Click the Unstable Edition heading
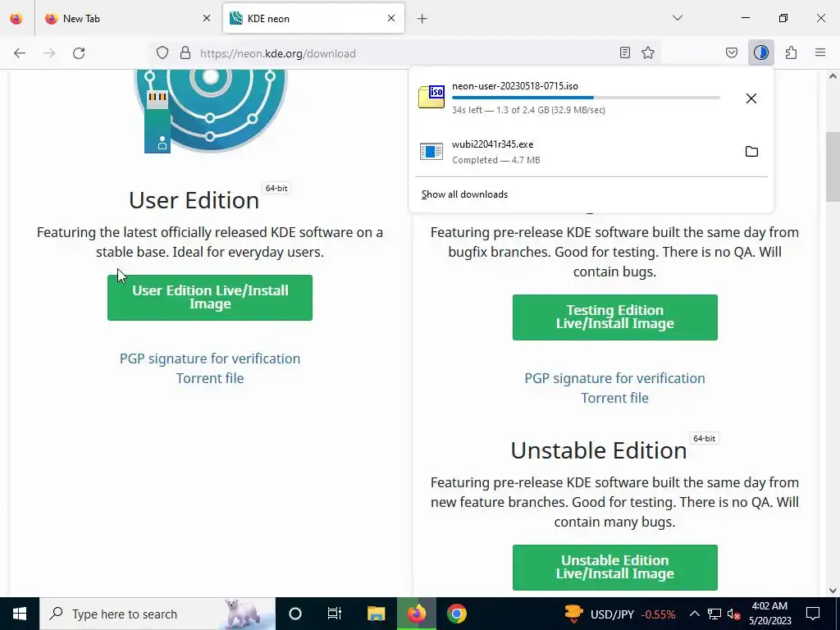The height and width of the screenshot is (630, 840). point(598,450)
